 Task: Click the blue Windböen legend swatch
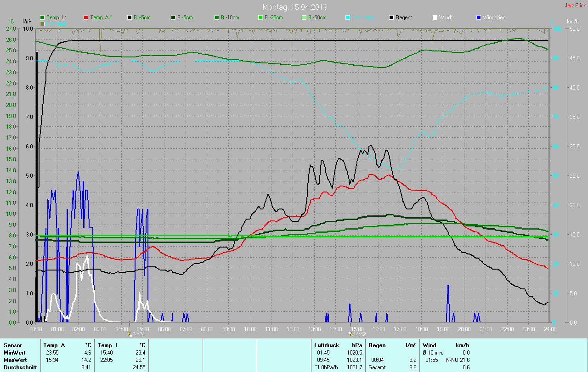(479, 17)
